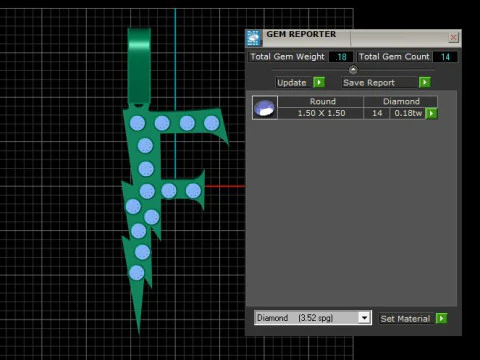Open the Diamond (3.52 spg) material dropdown

313,318
